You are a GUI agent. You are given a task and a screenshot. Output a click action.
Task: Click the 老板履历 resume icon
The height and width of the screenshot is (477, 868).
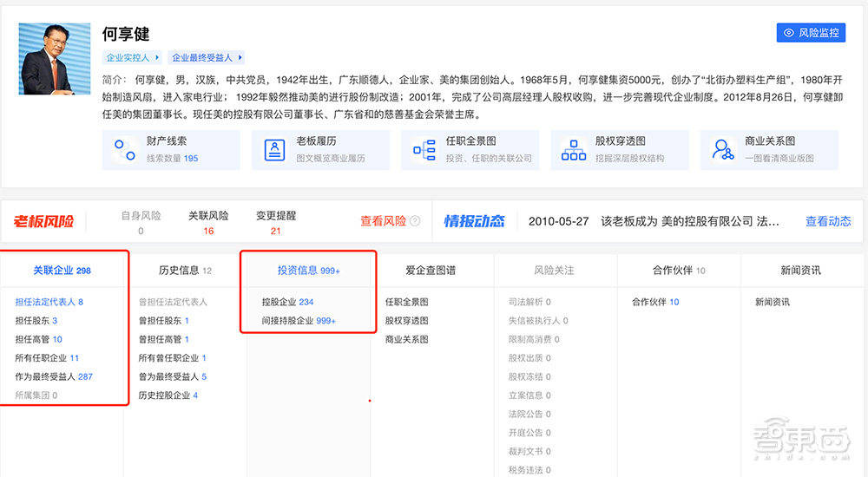[x=275, y=150]
